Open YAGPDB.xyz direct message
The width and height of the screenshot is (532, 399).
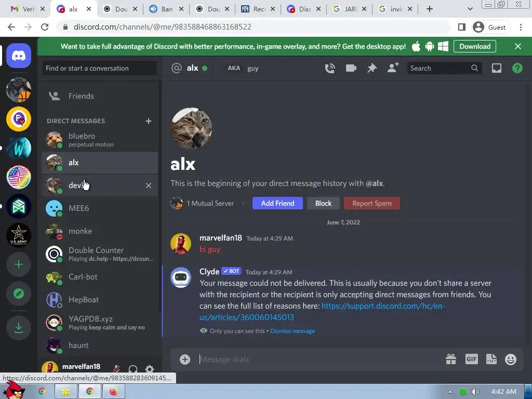coord(100,322)
